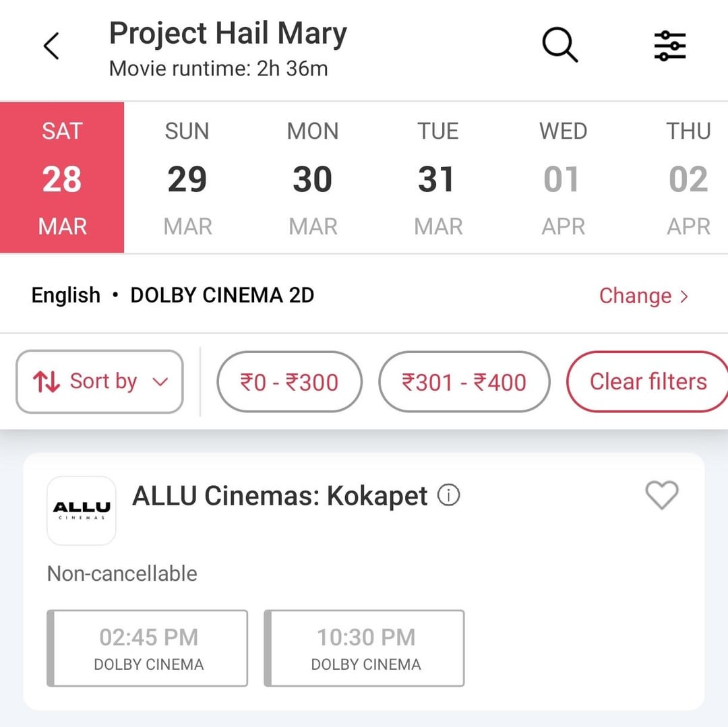Select THU 02 APR date
The image size is (728, 727).
(688, 178)
